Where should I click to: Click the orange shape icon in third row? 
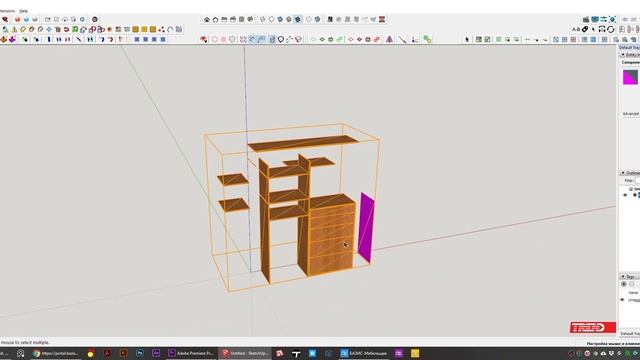click(4, 39)
